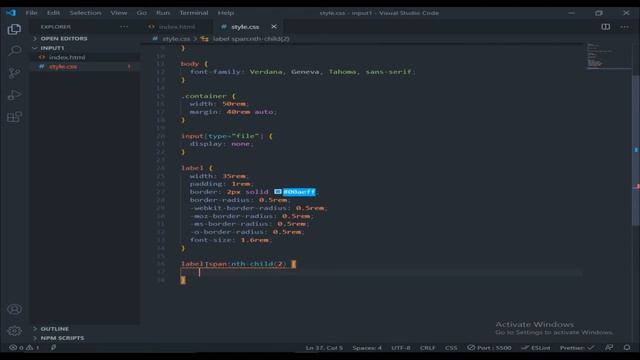Click the errors and warnings status indicator
This screenshot has width=640, height=360.
[24, 348]
